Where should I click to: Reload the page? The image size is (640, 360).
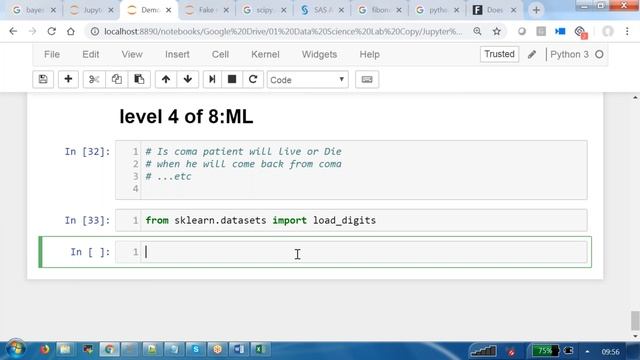pos(51,31)
